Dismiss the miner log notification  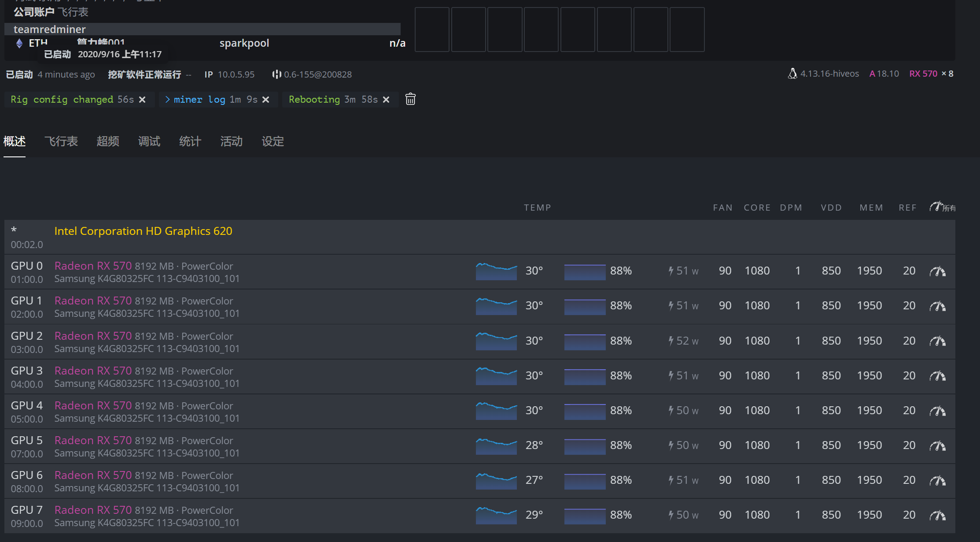tap(265, 100)
